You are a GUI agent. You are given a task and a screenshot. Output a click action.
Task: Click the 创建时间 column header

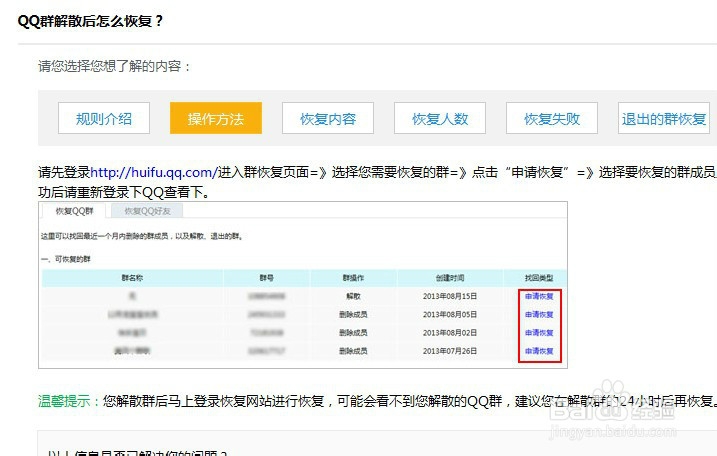tap(450, 278)
